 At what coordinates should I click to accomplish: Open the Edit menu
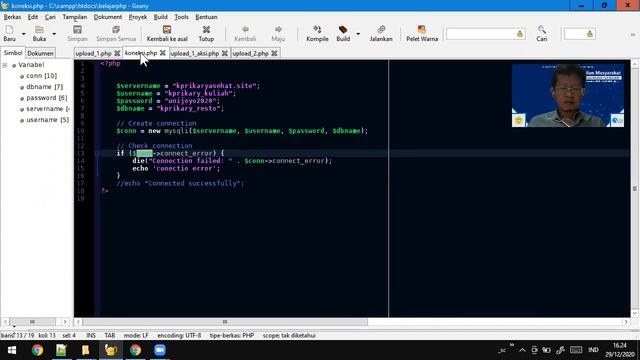33,17
